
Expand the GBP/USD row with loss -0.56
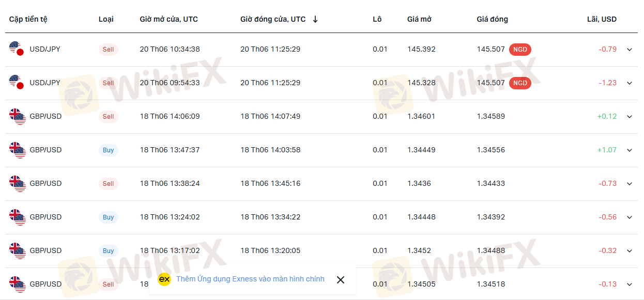629,217
